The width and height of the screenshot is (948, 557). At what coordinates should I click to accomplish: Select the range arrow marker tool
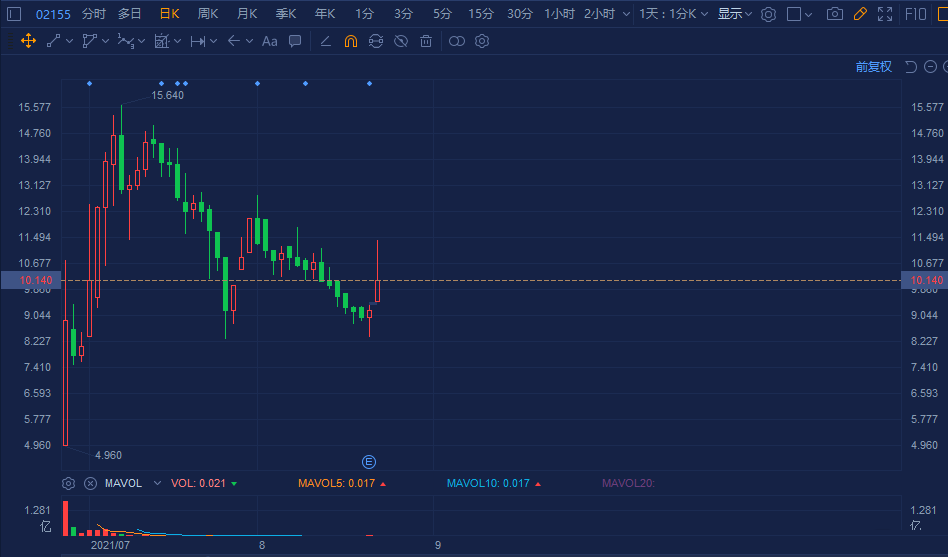click(198, 41)
